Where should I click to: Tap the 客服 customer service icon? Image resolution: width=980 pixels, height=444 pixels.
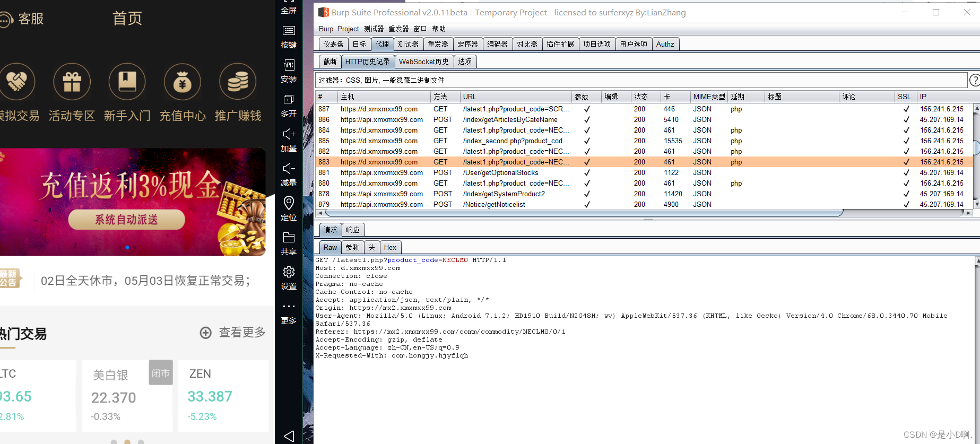(x=6, y=20)
